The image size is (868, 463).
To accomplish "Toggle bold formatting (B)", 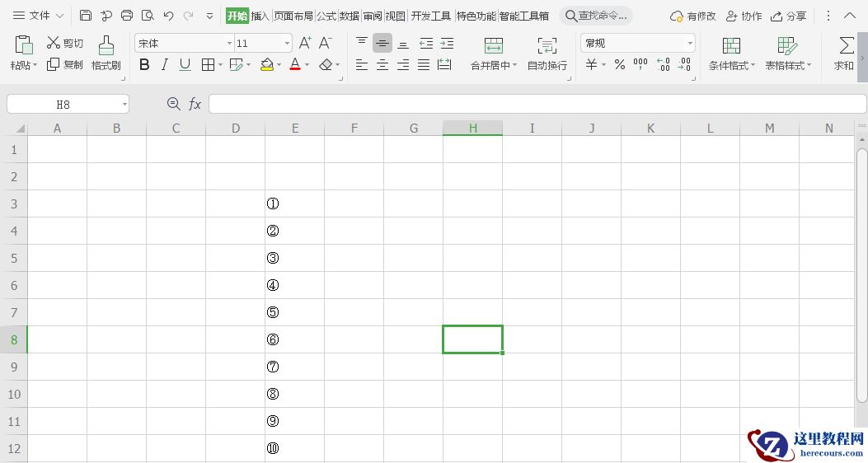I will pos(144,65).
